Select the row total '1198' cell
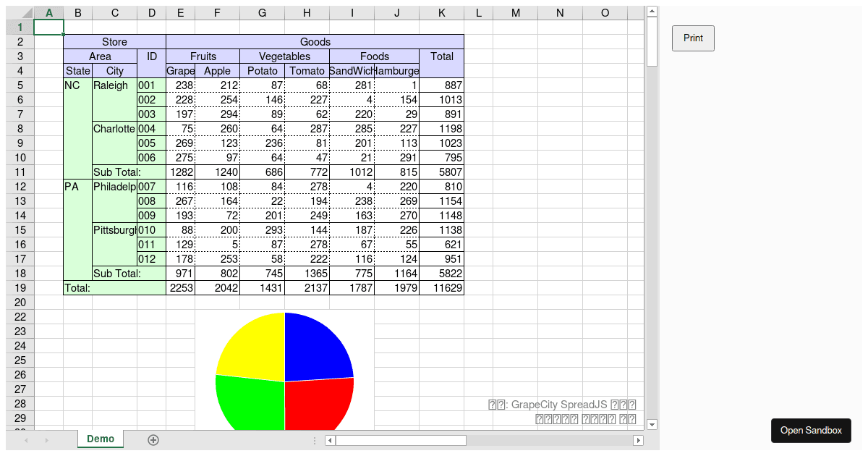Screen dimensions: 868x456 441,129
